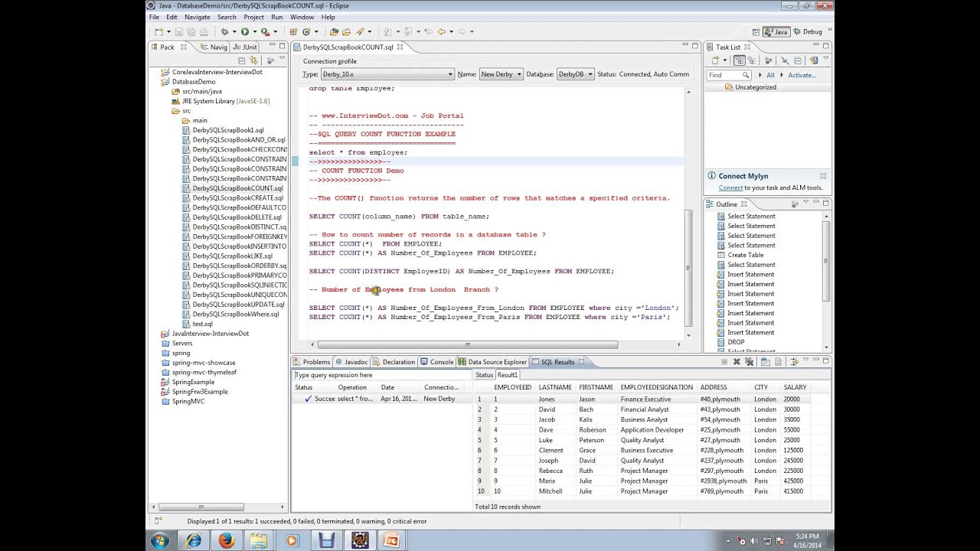
Task: Click the All link in Task List
Action: coord(770,75)
